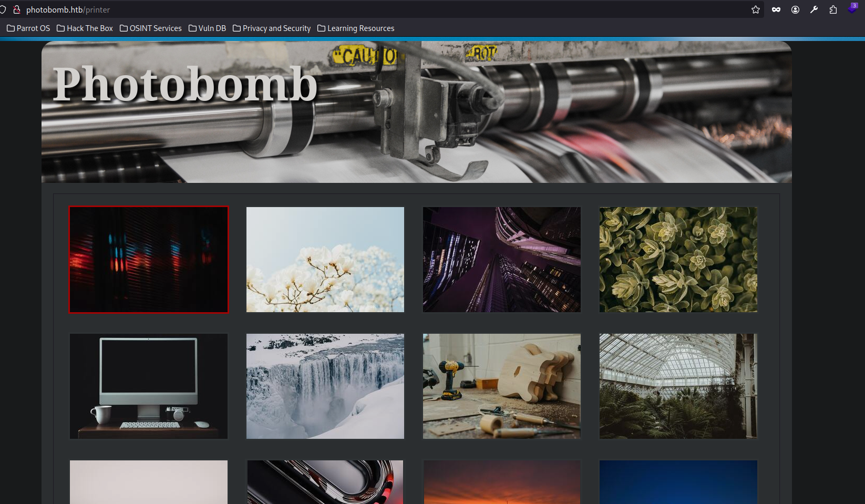Open the account profile icon
Viewport: 865px width, 504px height.
click(795, 9)
